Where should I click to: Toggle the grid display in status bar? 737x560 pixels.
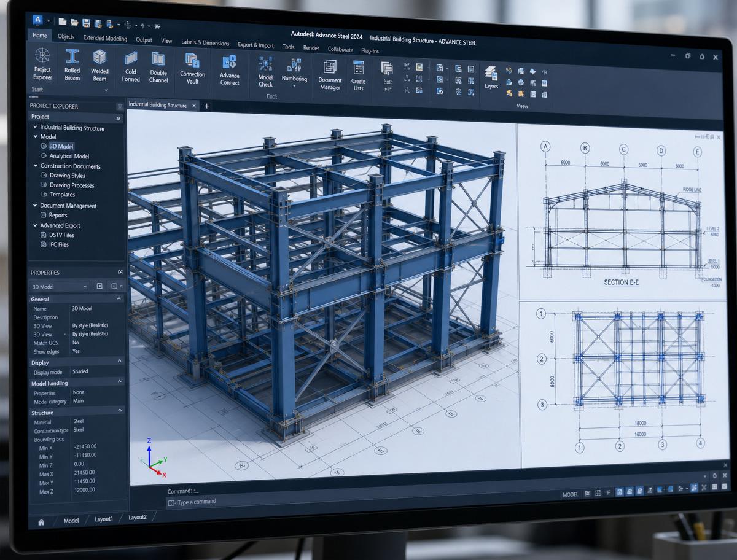click(x=598, y=493)
